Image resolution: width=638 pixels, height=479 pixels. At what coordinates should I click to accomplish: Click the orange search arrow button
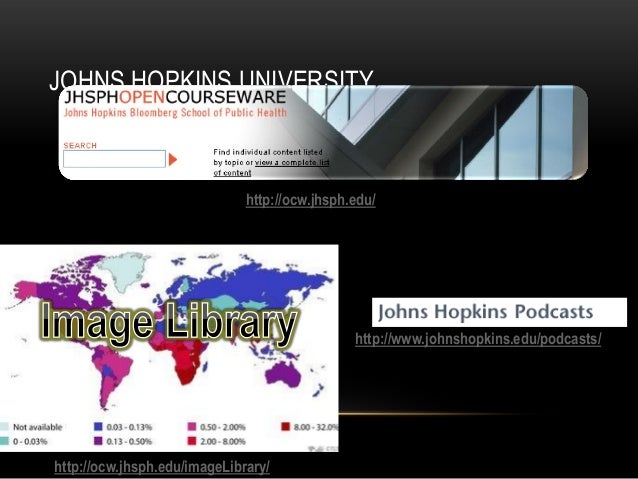173,160
